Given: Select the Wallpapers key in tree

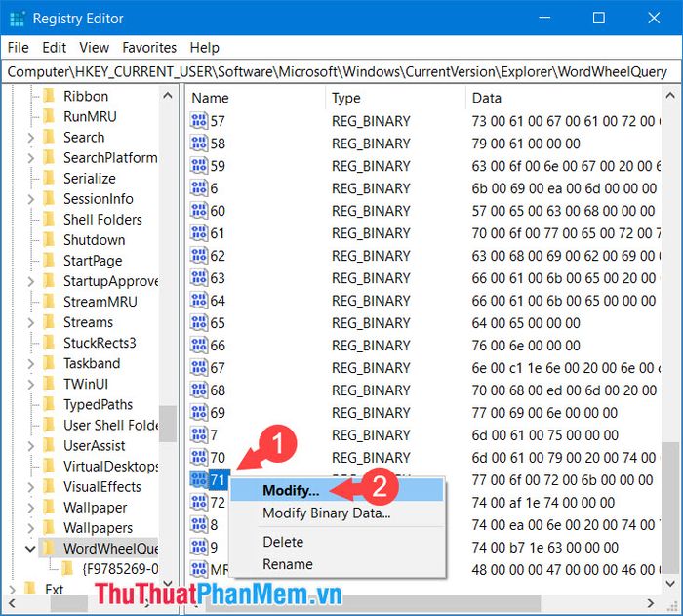Looking at the screenshot, I should point(98,528).
